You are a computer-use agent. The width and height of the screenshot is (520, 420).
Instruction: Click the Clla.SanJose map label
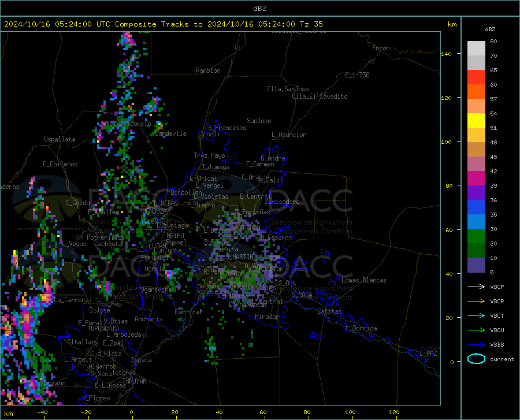pos(288,89)
